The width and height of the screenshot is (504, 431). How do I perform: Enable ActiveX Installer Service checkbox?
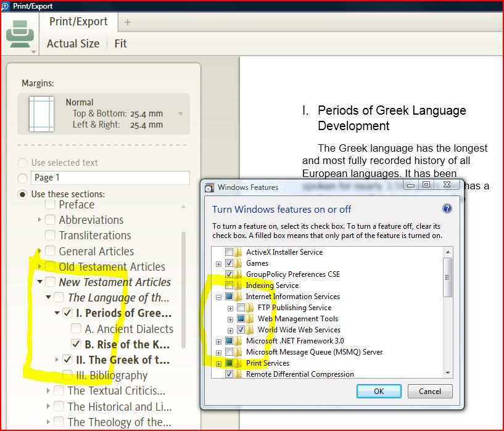click(x=229, y=252)
